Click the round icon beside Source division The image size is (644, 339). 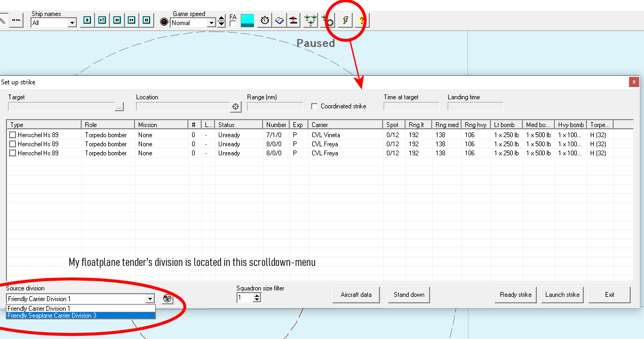(168, 299)
